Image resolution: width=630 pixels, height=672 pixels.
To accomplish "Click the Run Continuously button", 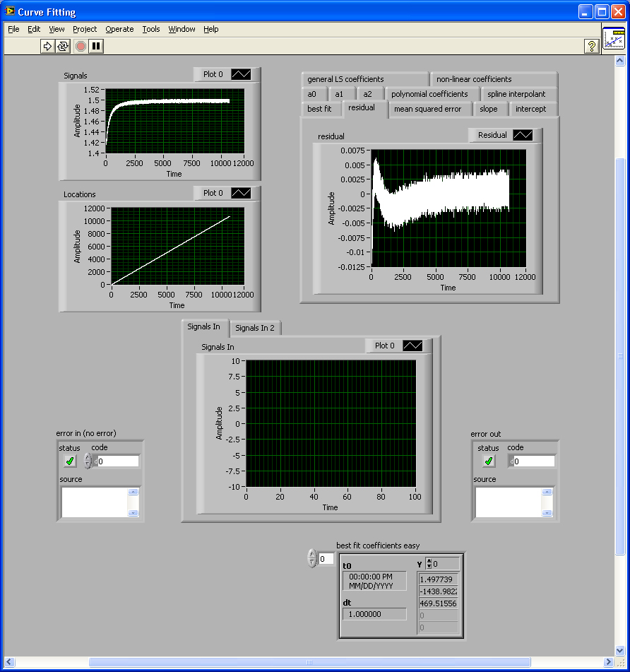I will point(64,46).
